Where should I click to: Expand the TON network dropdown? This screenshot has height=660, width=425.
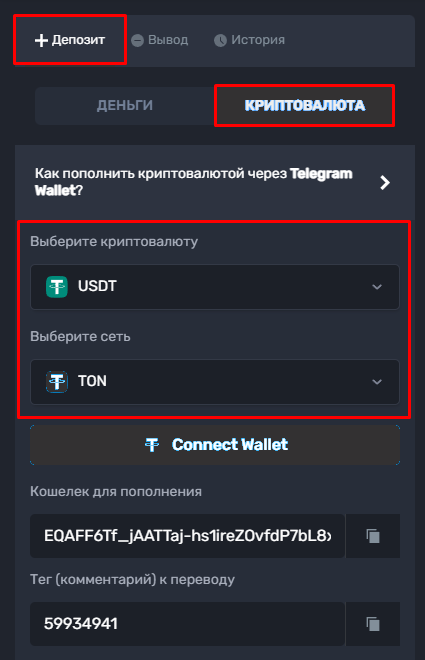(215, 382)
